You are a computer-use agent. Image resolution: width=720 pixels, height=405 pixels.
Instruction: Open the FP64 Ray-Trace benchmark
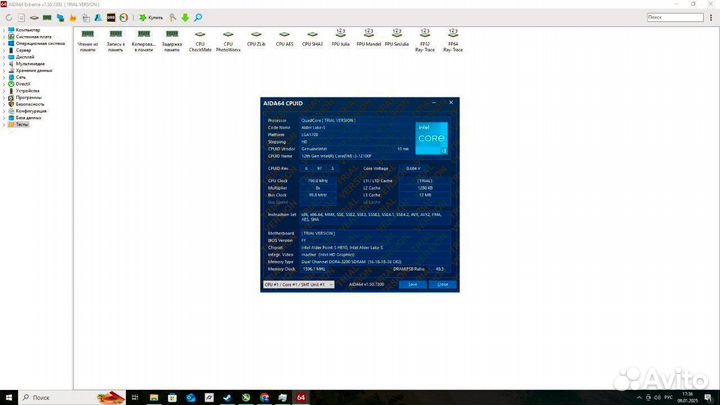click(453, 40)
